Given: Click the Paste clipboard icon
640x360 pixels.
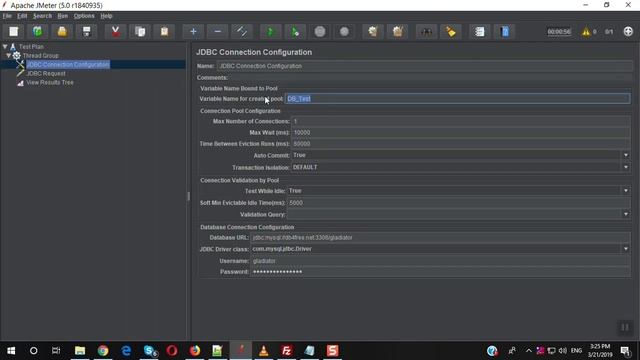Looking at the screenshot, I should 164,31.
